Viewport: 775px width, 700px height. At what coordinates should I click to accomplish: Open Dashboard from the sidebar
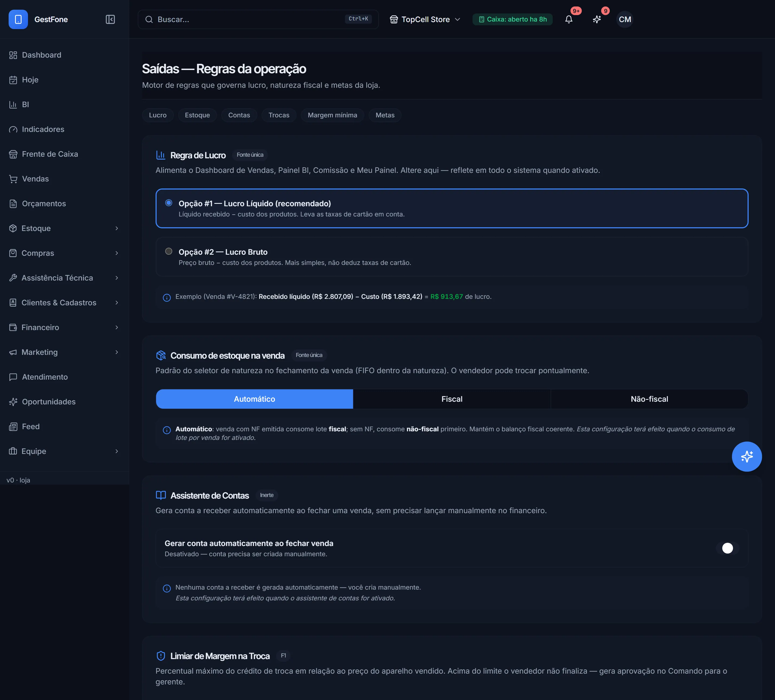[x=64, y=55]
